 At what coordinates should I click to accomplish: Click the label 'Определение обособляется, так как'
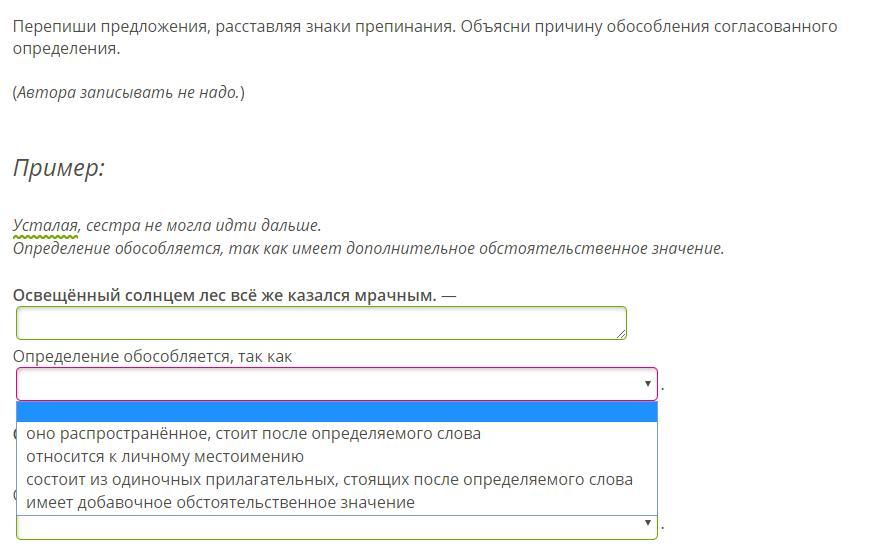pos(152,356)
